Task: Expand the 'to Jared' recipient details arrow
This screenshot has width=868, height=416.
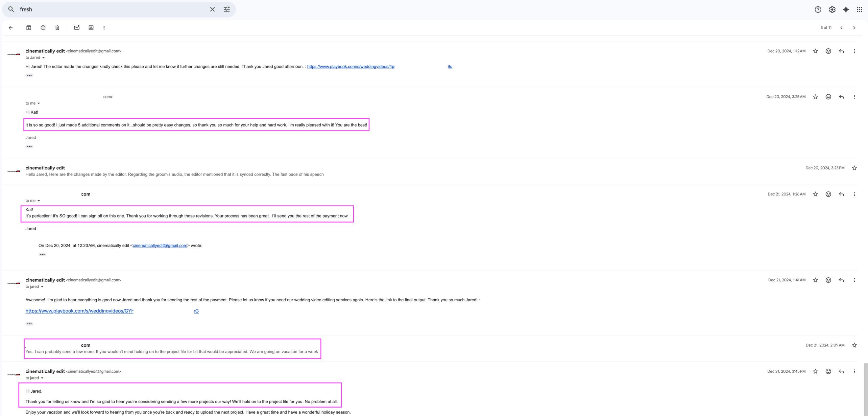Action: pos(43,58)
